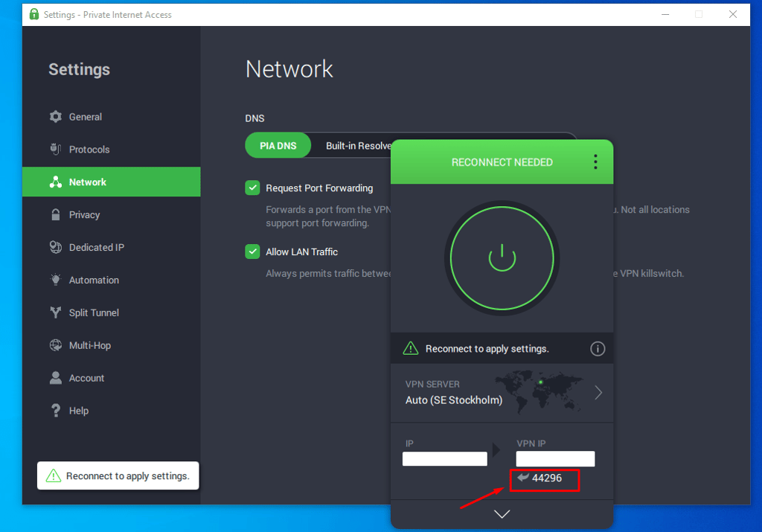Select the active Network tab

click(112, 182)
